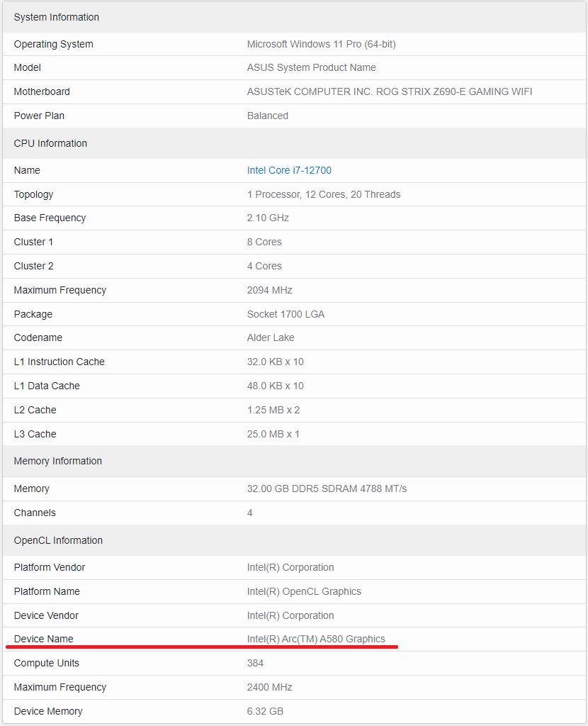Click the '32.0 KB x 10' instruction cache value
588x726 pixels.
276,362
